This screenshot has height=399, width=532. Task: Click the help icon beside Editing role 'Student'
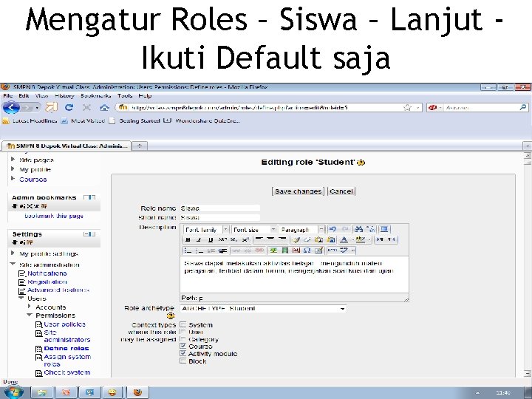pyautogui.click(x=361, y=163)
